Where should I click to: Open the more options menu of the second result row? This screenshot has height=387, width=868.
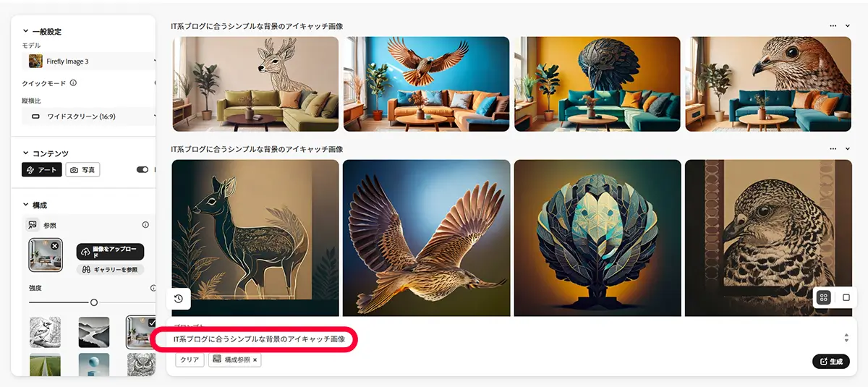pos(833,149)
